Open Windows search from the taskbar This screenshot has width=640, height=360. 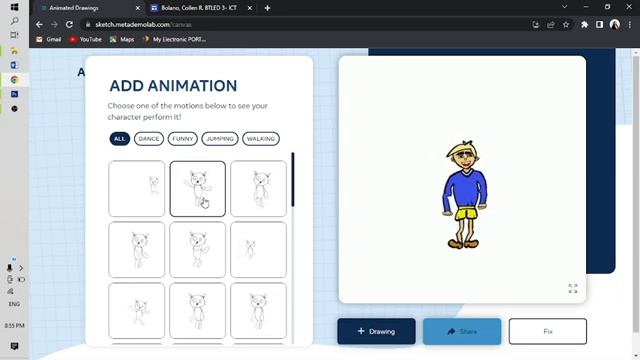14,21
